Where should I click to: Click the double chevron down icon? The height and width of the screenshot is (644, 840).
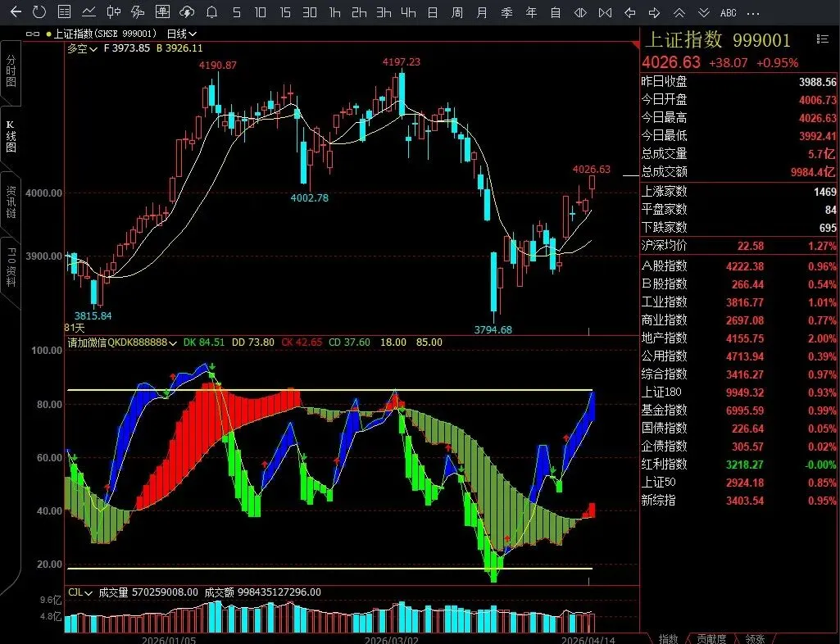pos(704,12)
